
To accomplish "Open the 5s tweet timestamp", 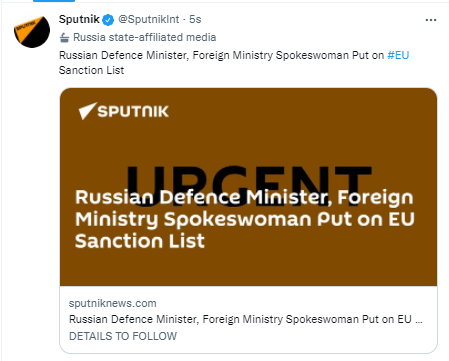I will coord(195,19).
